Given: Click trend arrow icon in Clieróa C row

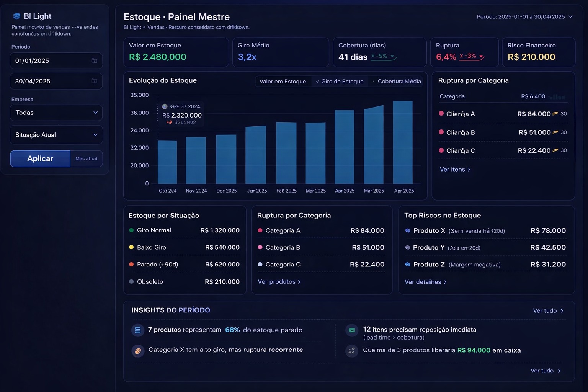Looking at the screenshot, I should coord(555,150).
